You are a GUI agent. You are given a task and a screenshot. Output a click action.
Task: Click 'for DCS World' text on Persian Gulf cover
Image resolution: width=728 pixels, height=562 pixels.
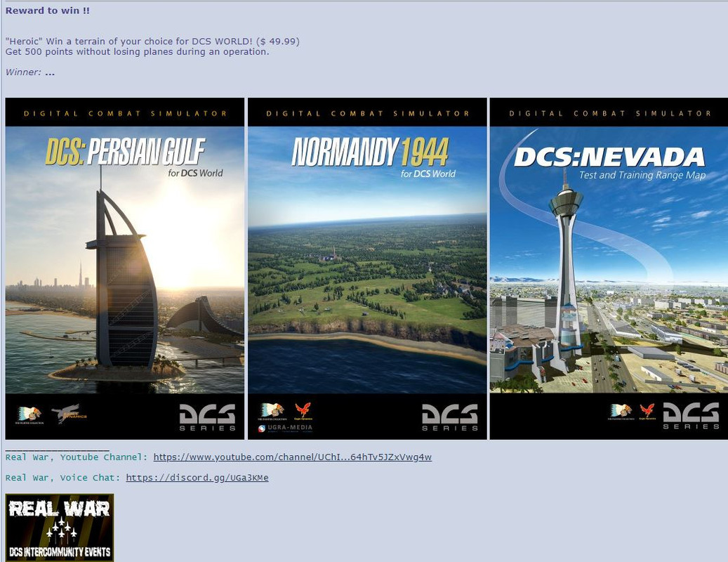click(x=195, y=174)
